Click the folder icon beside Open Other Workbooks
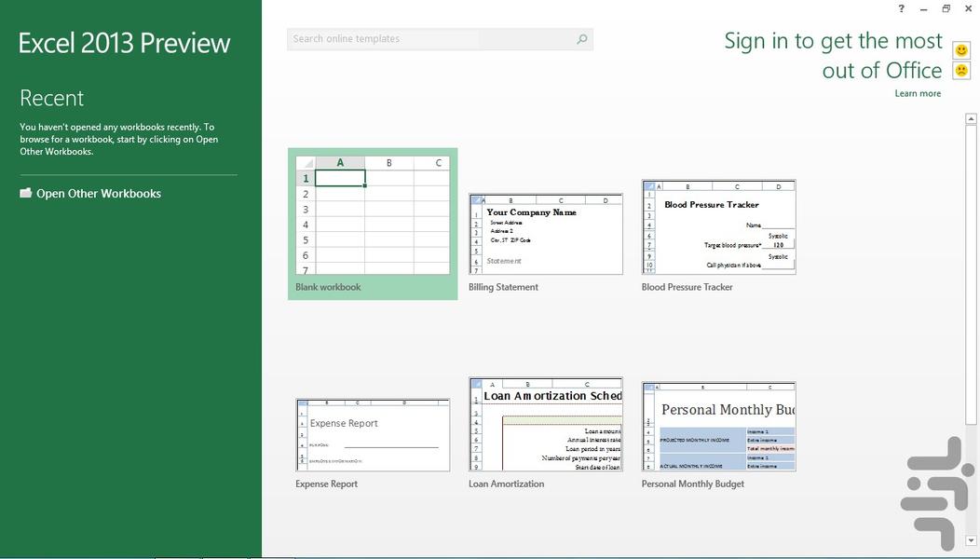Screen dimensions: 980x559 (x=26, y=193)
